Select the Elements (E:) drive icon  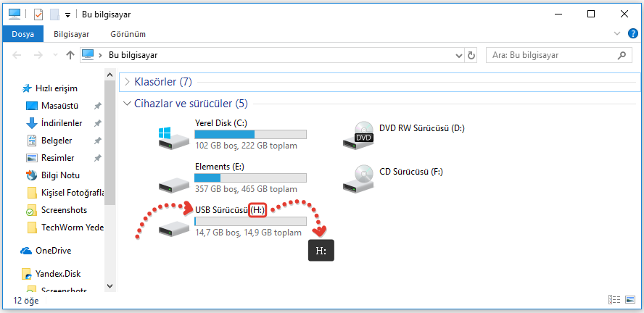(173, 180)
